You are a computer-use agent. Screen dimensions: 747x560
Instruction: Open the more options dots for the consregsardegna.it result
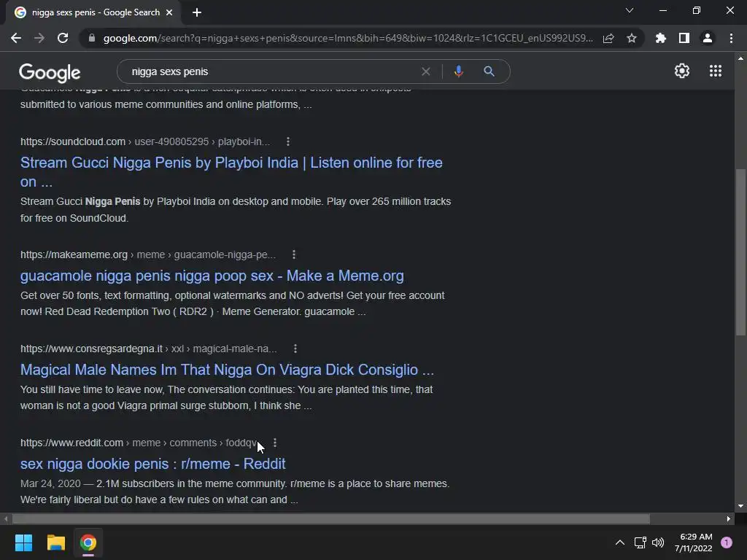295,349
